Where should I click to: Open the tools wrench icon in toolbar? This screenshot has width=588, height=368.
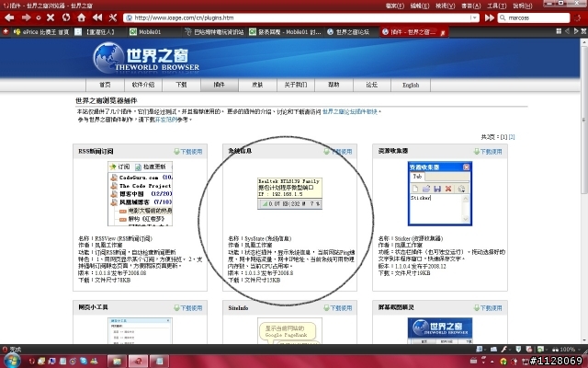pyautogui.click(x=113, y=17)
